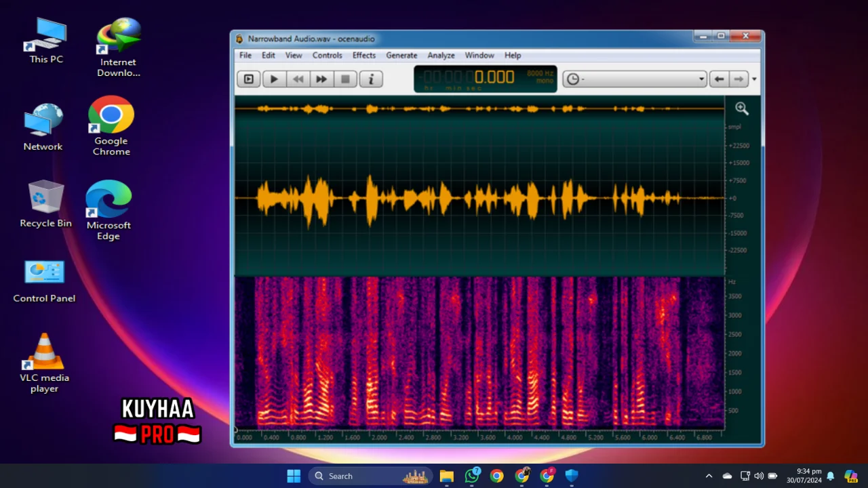The height and width of the screenshot is (488, 868).
Task: Stop the audio playback
Action: [345, 79]
